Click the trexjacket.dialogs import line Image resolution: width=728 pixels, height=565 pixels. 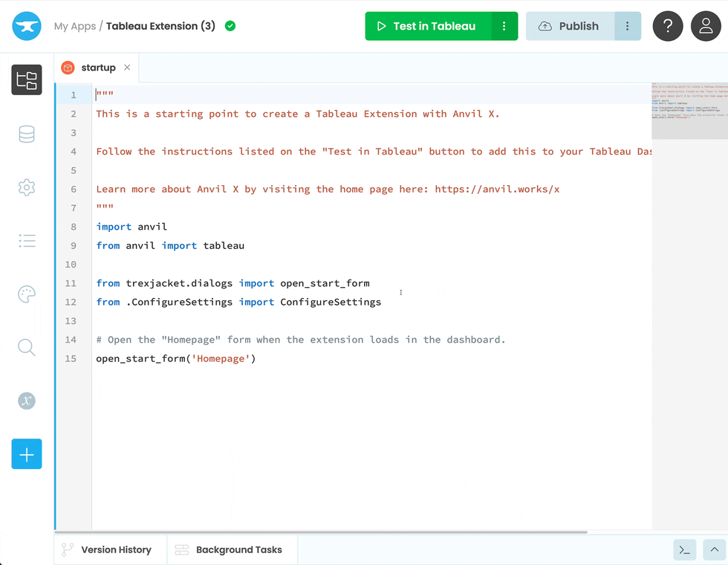coord(233,283)
